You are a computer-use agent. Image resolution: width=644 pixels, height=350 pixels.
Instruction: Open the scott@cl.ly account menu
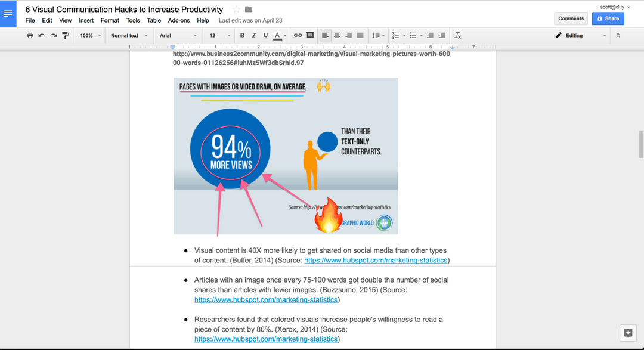point(615,7)
